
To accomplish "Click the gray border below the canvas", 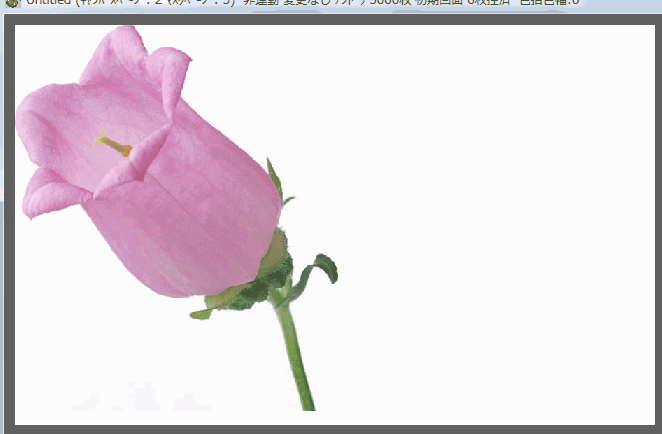I will click(330, 428).
